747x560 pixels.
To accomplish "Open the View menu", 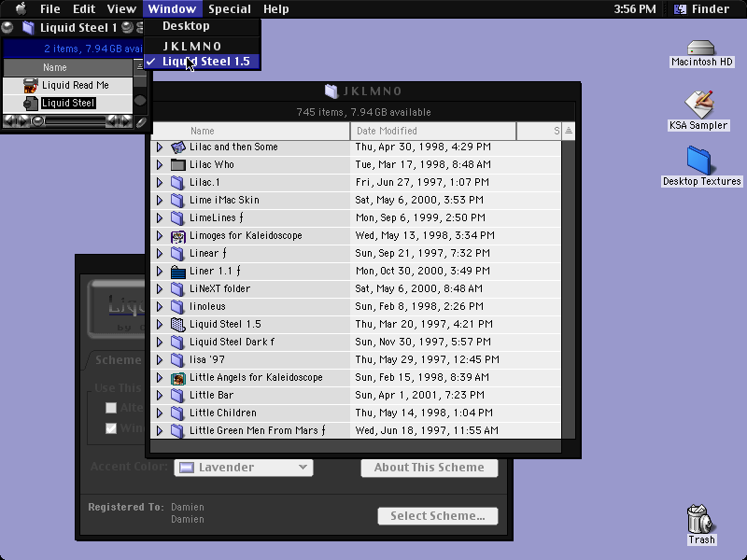I will point(121,9).
